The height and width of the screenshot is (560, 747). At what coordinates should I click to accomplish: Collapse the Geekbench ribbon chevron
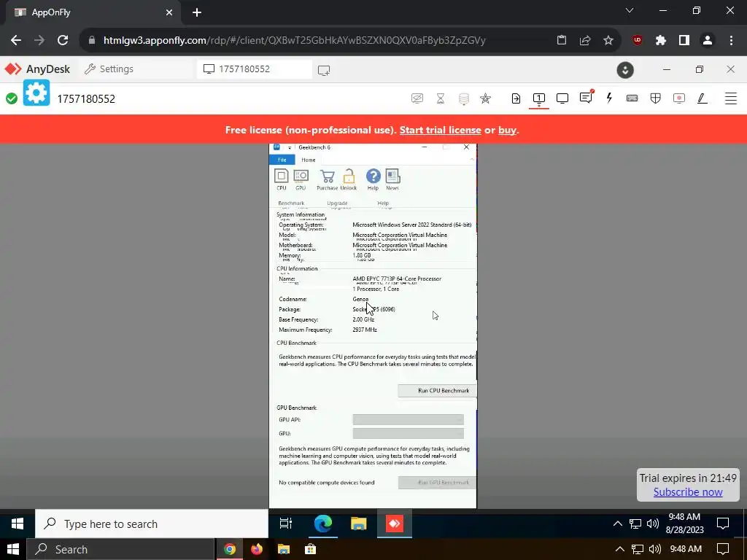pos(472,160)
